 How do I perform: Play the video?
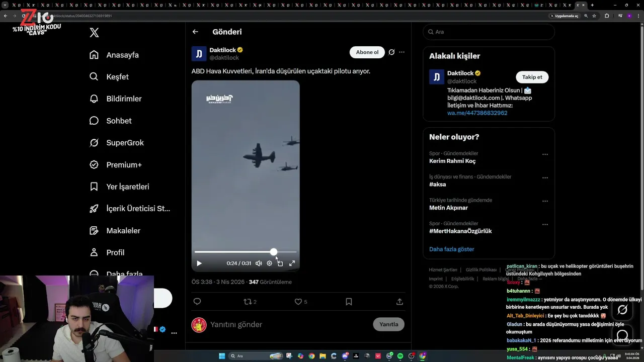click(199, 263)
